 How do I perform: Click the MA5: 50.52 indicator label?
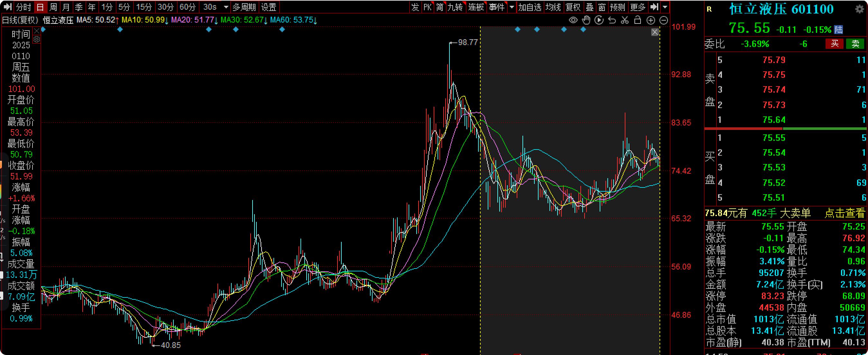97,20
